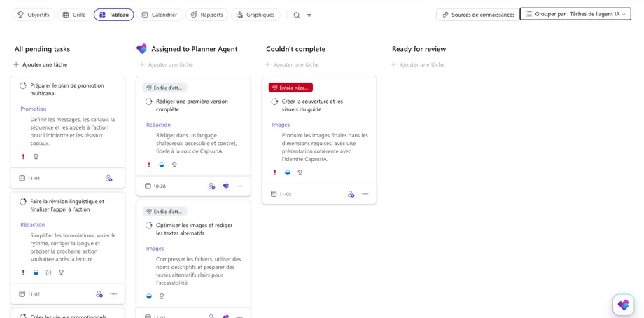Add a task under Assigned to Planner Agent
This screenshot has height=318, width=644.
[x=166, y=64]
